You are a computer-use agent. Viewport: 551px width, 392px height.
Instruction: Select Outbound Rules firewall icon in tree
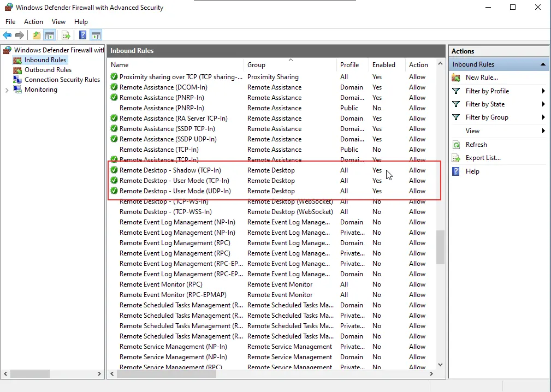click(17, 70)
